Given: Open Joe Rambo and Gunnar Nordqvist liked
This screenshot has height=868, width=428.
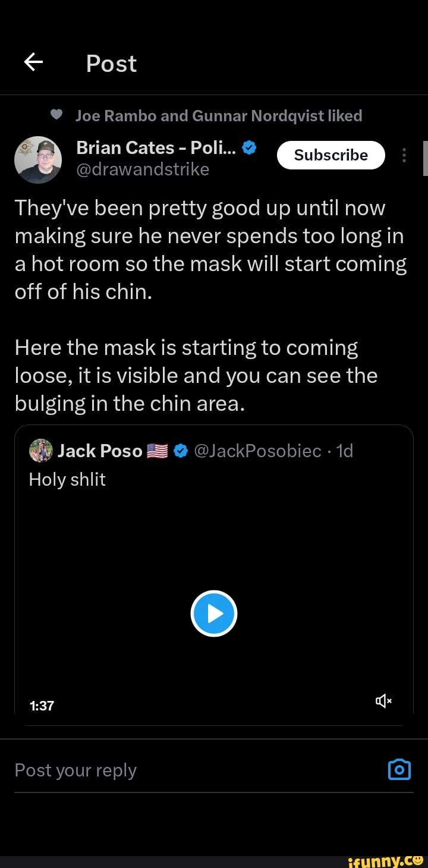Looking at the screenshot, I should pos(219,115).
